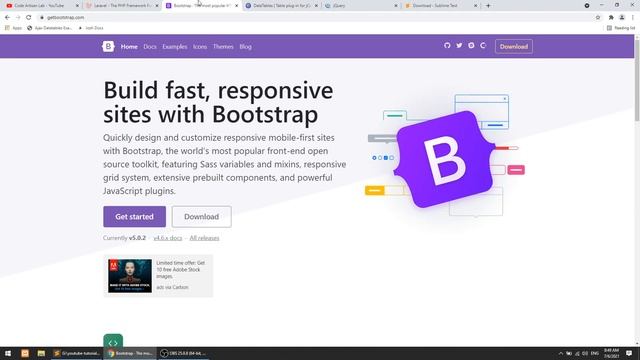
Task: Switch to Laravel PHP Framework tab
Action: [122, 6]
